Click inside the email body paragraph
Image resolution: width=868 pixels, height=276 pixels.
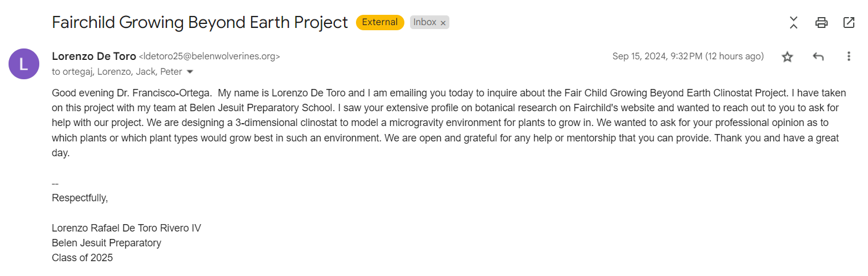449,123
